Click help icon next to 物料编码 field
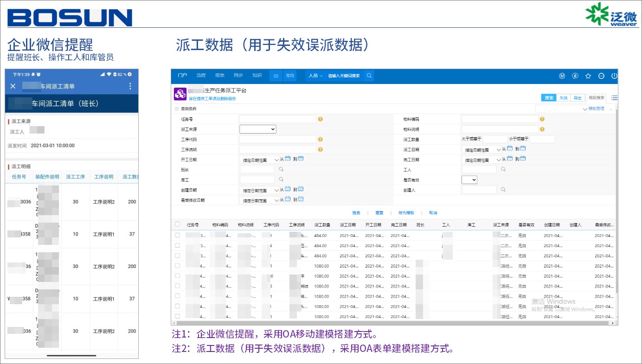Image resolution: width=642 pixels, height=364 pixels. (x=542, y=119)
